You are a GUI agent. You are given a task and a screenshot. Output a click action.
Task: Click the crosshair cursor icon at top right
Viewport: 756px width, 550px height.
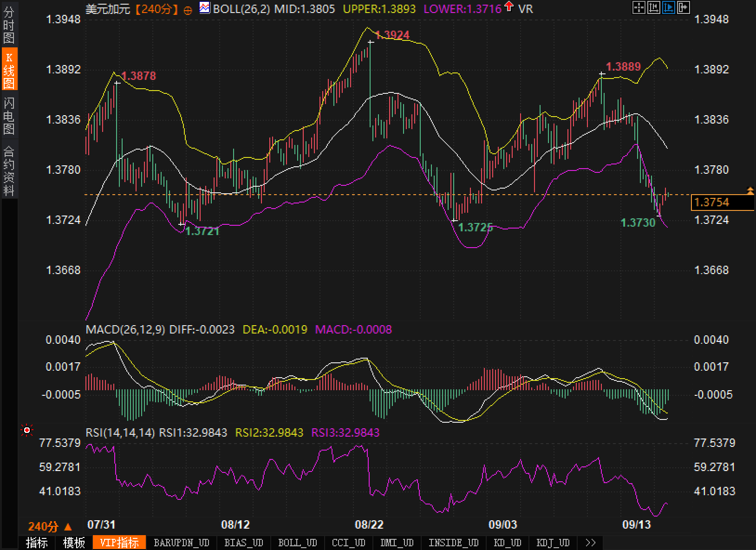coord(639,7)
